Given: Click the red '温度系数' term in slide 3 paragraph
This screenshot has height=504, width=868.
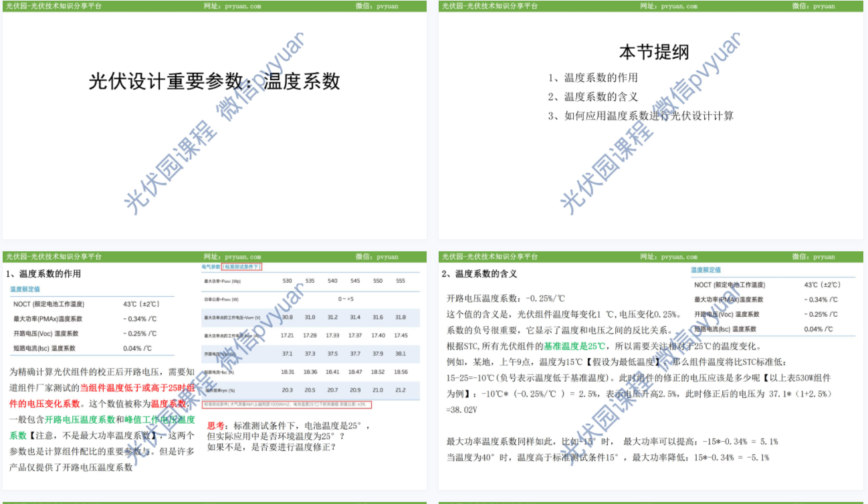Looking at the screenshot, I should click(167, 404).
